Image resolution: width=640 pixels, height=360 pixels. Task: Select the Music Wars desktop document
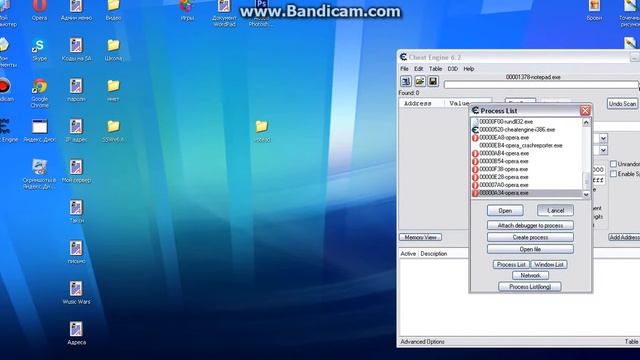pos(76,292)
